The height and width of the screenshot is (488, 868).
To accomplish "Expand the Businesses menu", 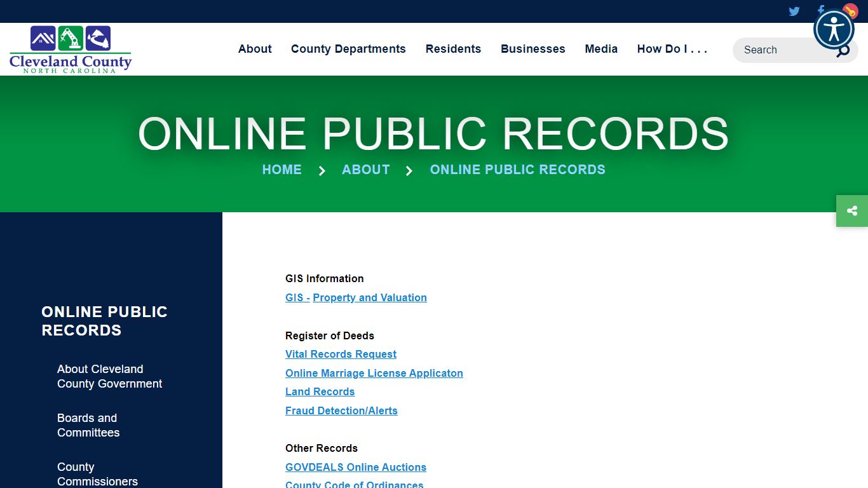I will pos(532,49).
